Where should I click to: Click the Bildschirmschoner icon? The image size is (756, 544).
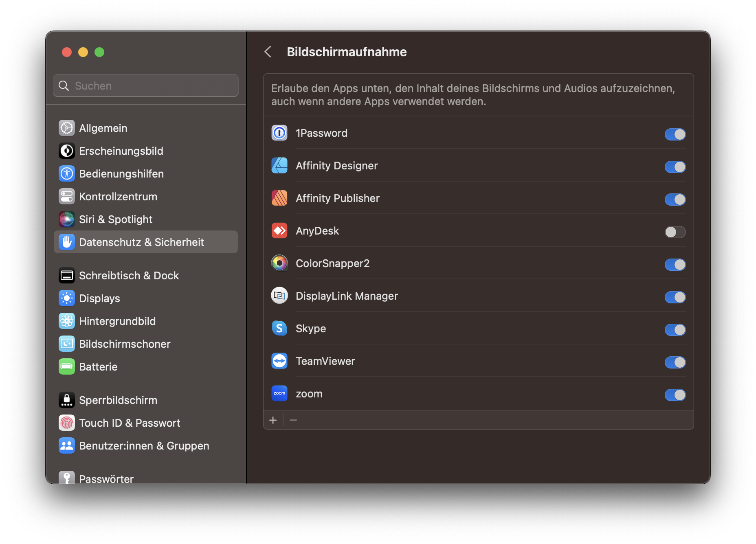tap(67, 344)
